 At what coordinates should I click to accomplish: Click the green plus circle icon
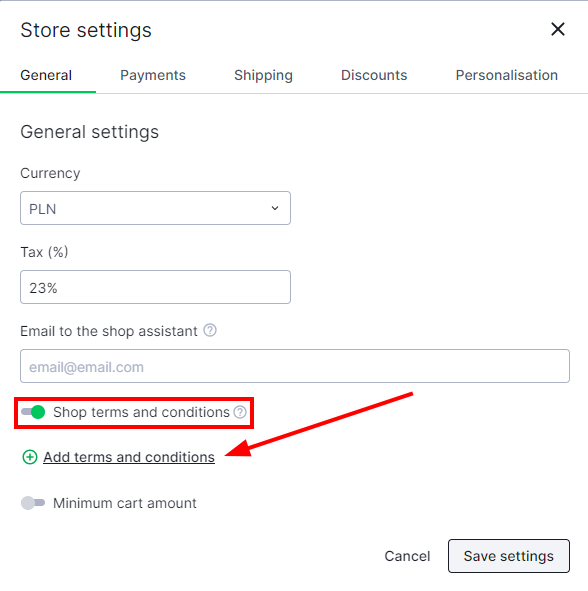tap(30, 457)
